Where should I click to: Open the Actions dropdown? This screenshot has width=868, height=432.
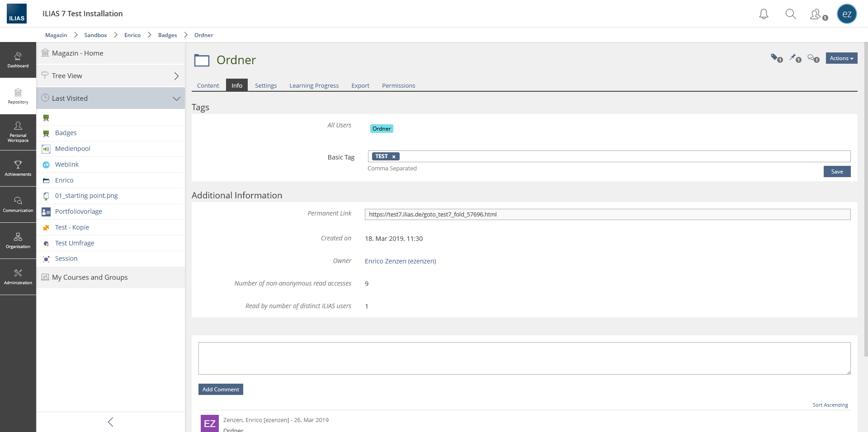pyautogui.click(x=841, y=58)
